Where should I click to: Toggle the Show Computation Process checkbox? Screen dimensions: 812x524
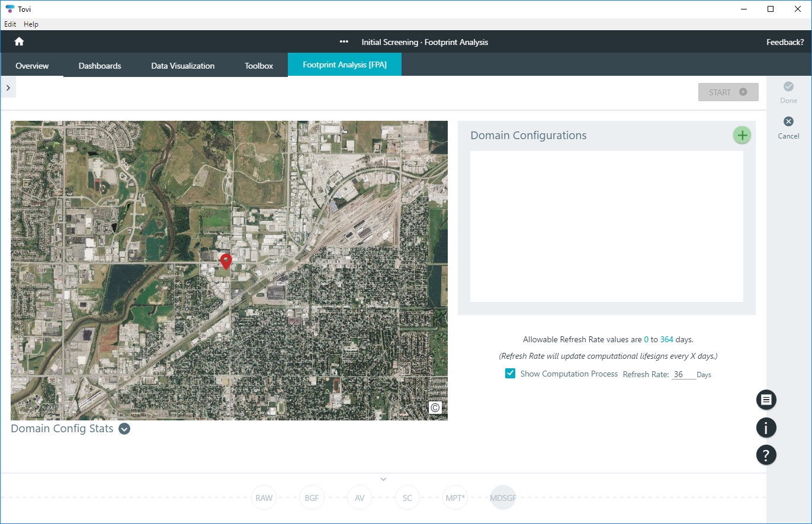click(510, 373)
